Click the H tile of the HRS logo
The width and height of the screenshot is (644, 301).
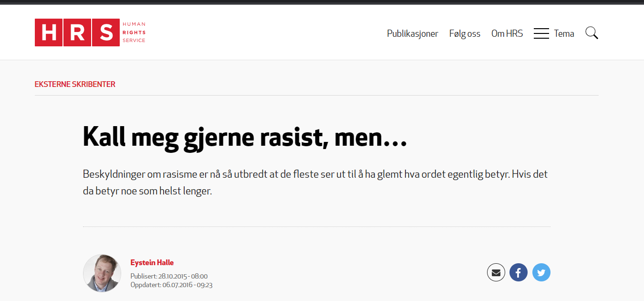coord(49,32)
